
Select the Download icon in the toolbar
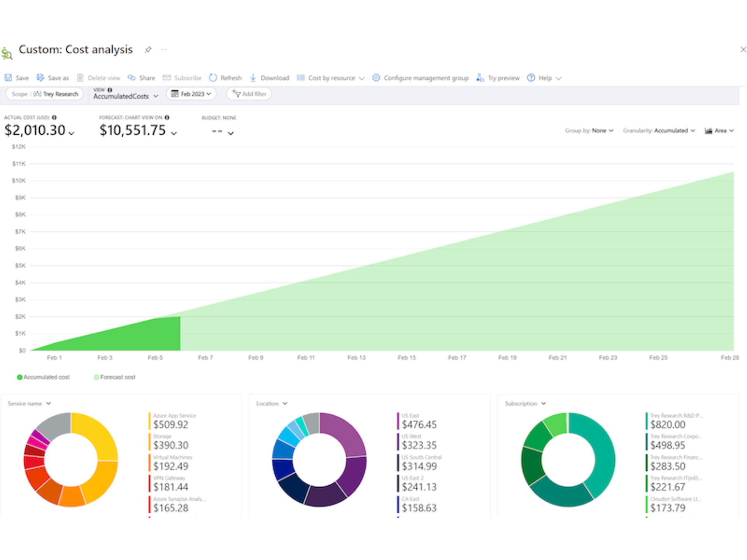tap(254, 78)
